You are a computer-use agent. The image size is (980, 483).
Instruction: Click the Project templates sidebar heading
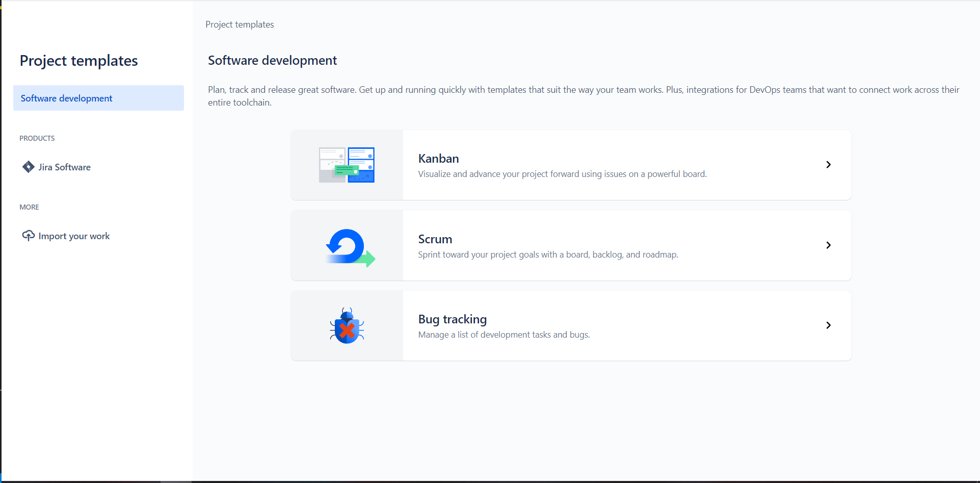point(79,61)
